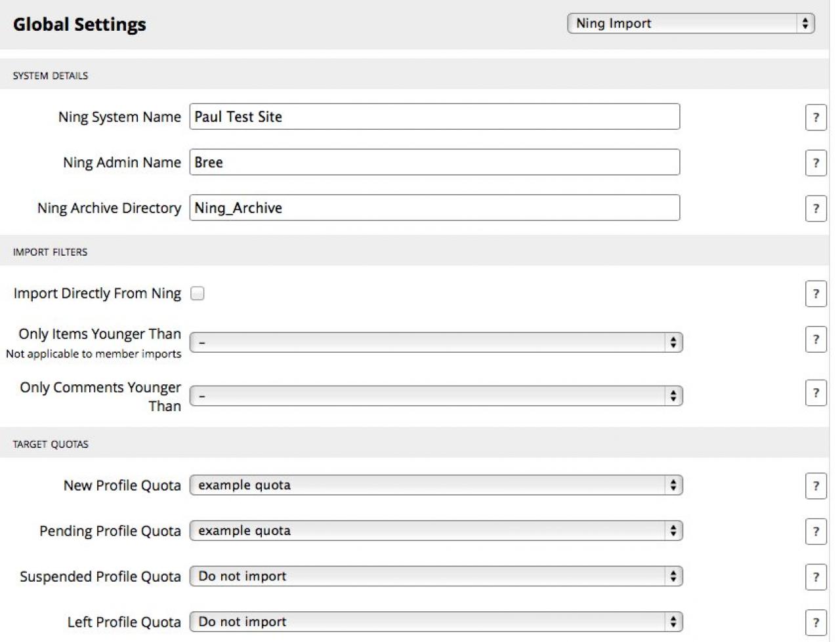Screen dimensions: 840x642
Task: Change Suspended Profile Quota selection
Action: [436, 576]
